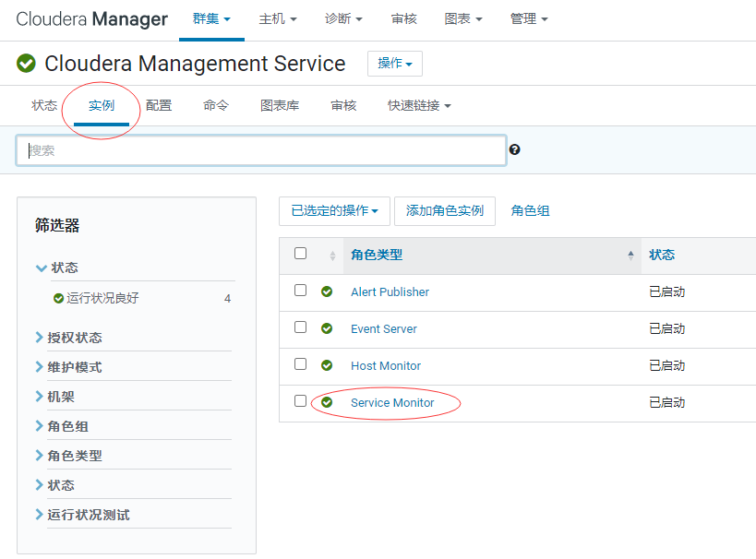Open the Service Monitor role link
The image size is (756, 559).
coord(392,403)
